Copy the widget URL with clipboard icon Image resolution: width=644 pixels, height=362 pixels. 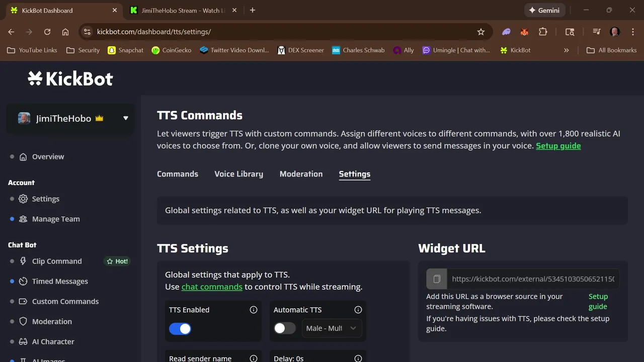[x=437, y=279]
